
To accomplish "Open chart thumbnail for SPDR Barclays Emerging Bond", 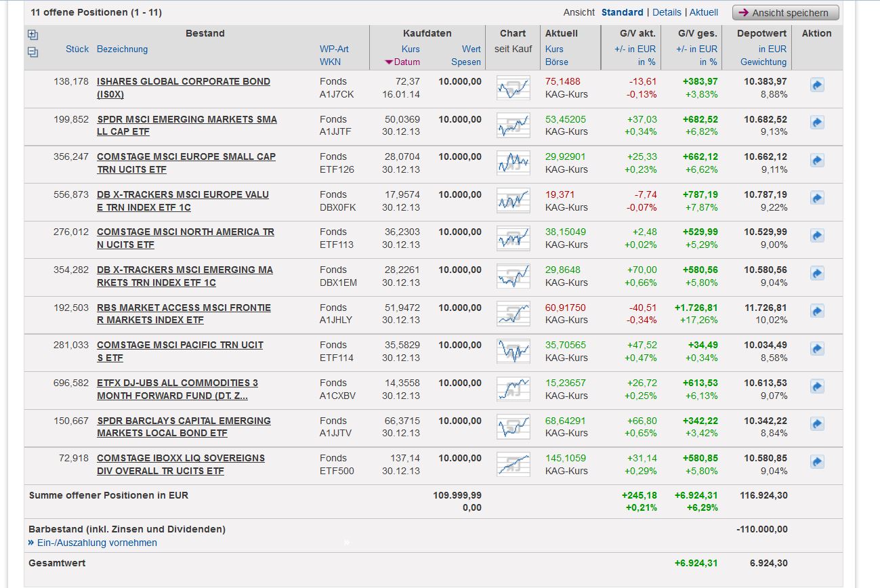I will pyautogui.click(x=513, y=427).
